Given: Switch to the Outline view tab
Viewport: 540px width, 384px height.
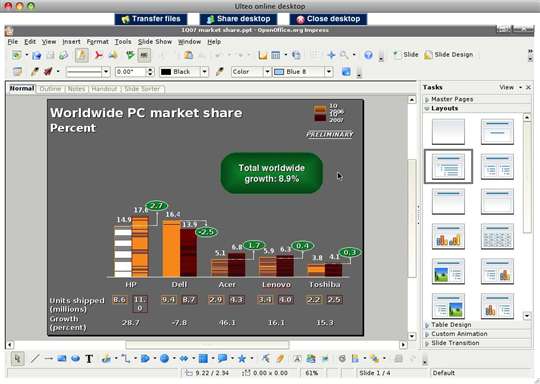Looking at the screenshot, I should tap(50, 89).
